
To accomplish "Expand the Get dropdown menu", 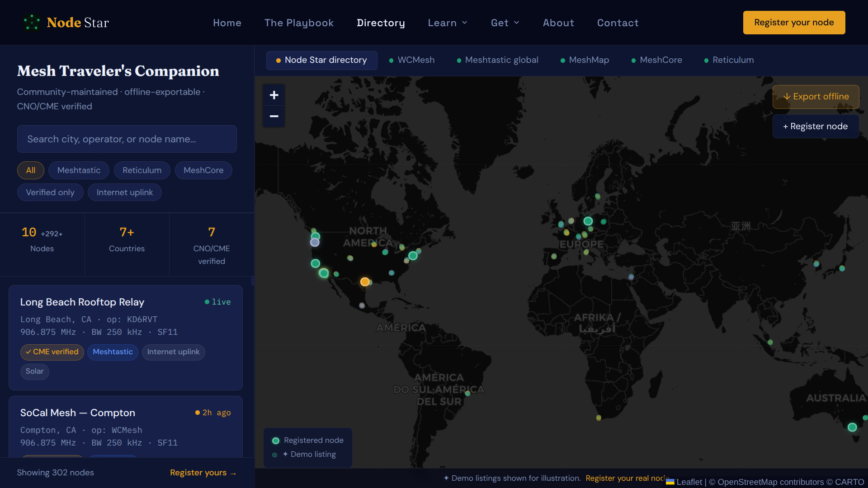I will pos(505,23).
